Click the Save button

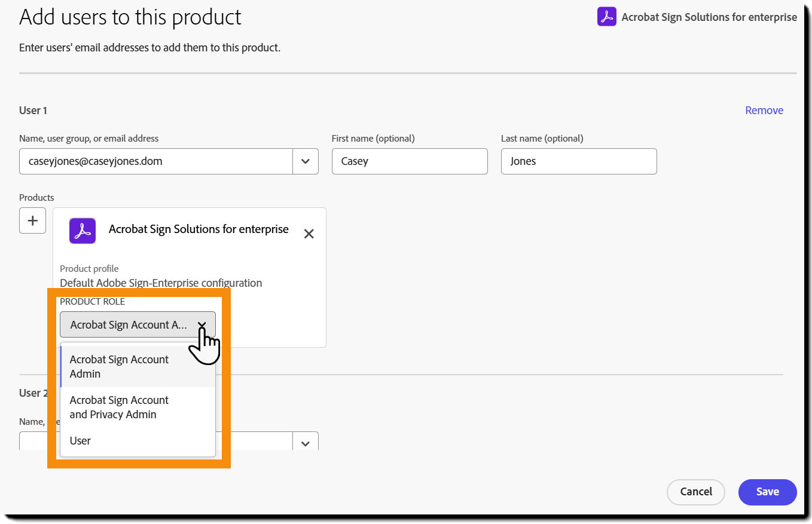pos(767,492)
